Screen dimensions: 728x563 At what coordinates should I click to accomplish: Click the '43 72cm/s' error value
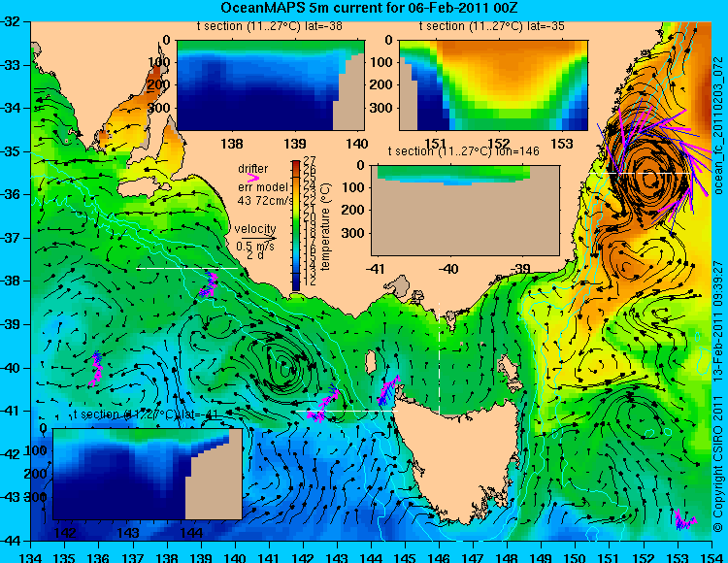[x=266, y=201]
